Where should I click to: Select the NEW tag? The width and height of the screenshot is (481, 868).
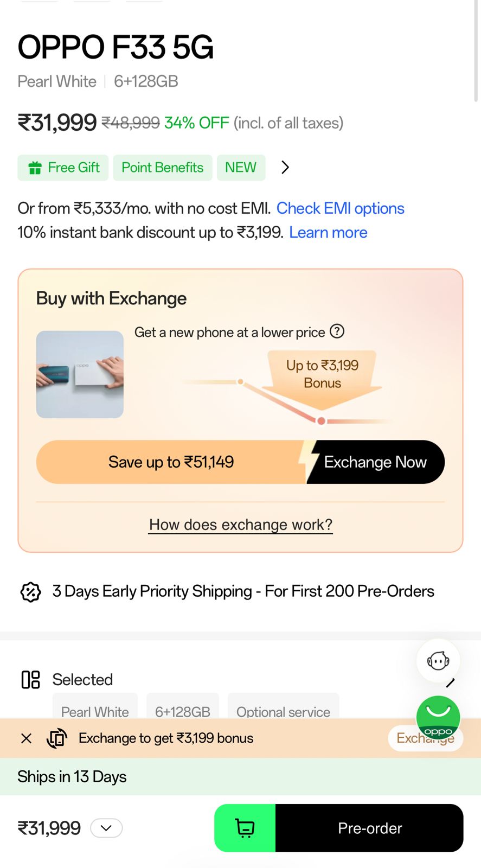point(241,168)
